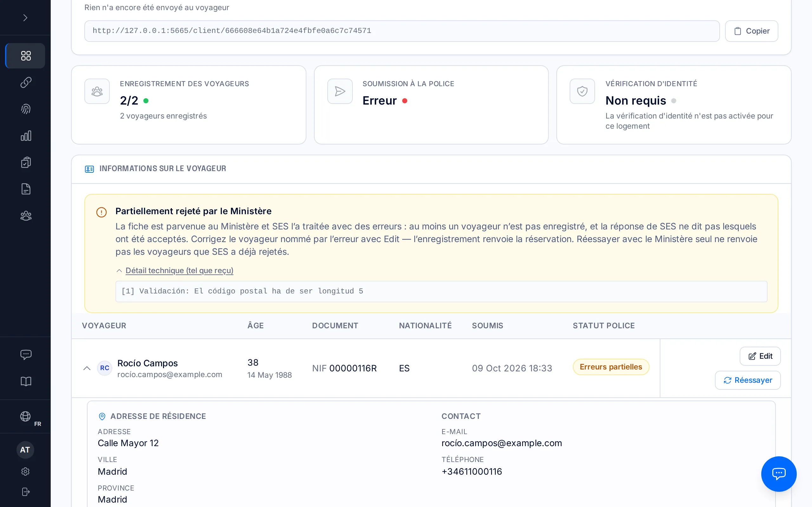Open the dashboard grid icon in sidebar

click(25, 56)
